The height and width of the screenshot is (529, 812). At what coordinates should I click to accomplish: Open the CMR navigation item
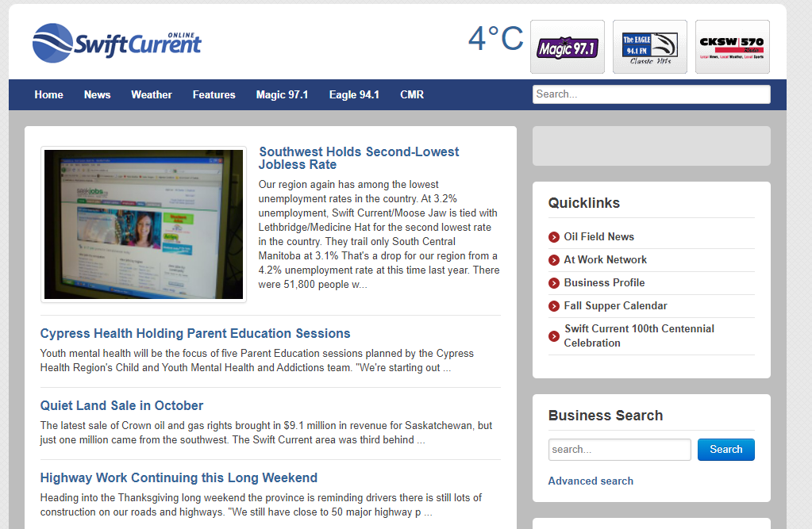coord(411,94)
